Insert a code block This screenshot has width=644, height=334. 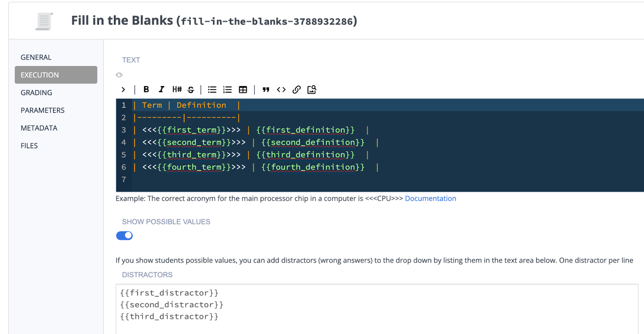[x=281, y=89]
